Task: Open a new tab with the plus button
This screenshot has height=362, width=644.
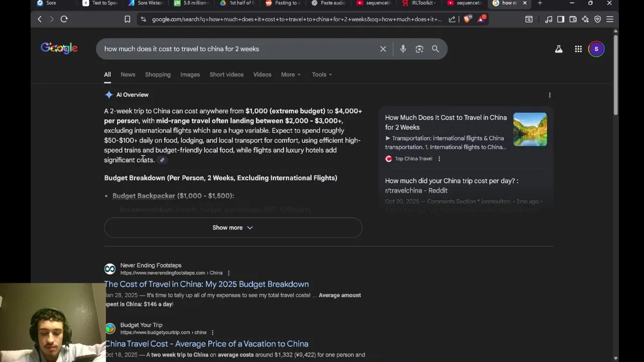Action: click(540, 3)
